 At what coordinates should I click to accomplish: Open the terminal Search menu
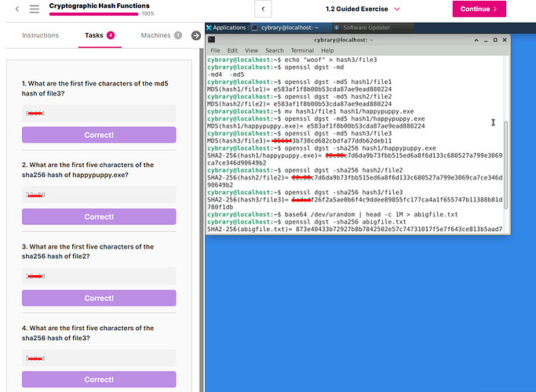pyautogui.click(x=274, y=50)
